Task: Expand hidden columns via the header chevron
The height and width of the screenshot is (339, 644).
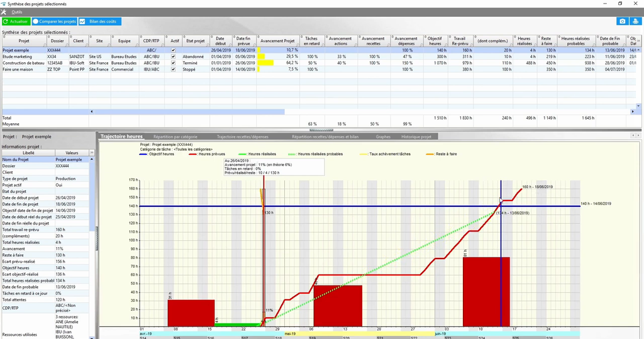Action: coord(638,41)
